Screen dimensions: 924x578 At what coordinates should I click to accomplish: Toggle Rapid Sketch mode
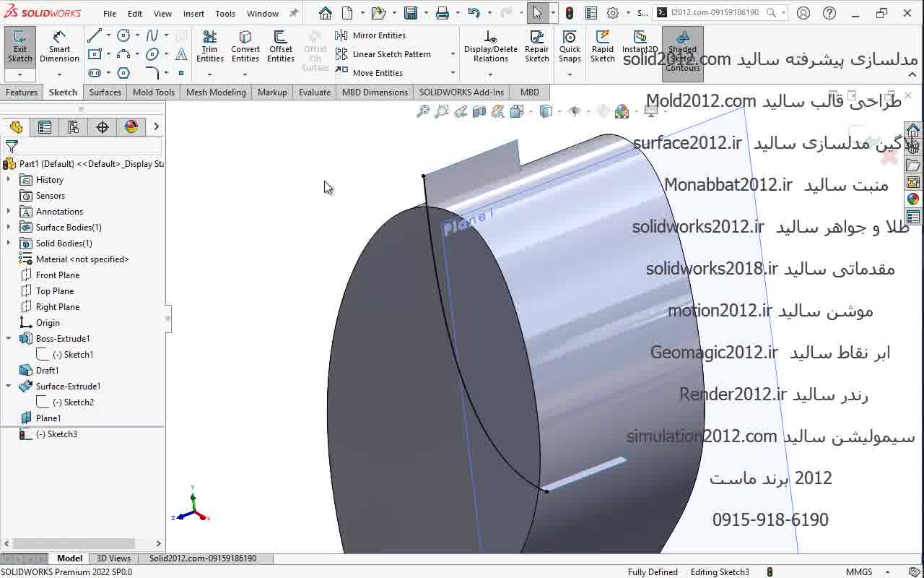click(x=603, y=48)
